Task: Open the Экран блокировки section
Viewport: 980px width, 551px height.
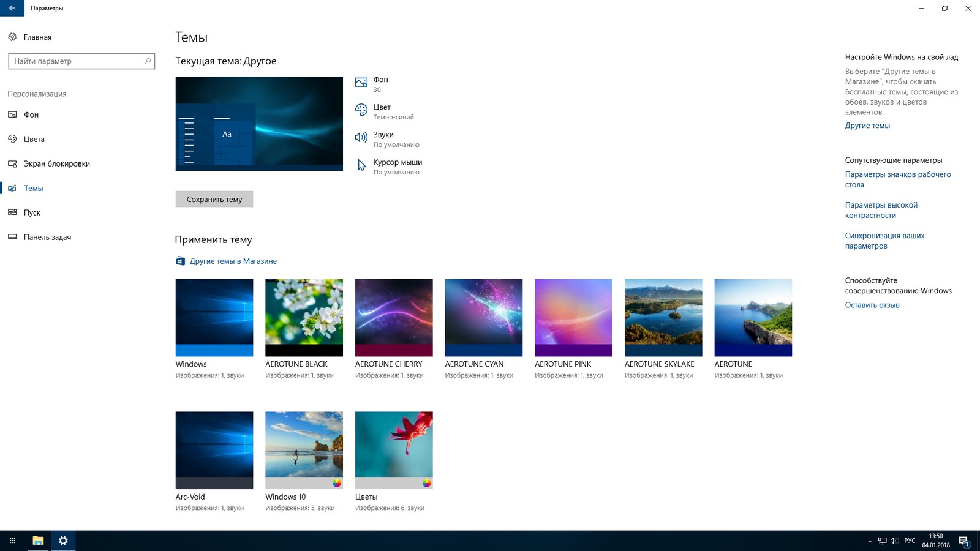Action: coord(56,164)
